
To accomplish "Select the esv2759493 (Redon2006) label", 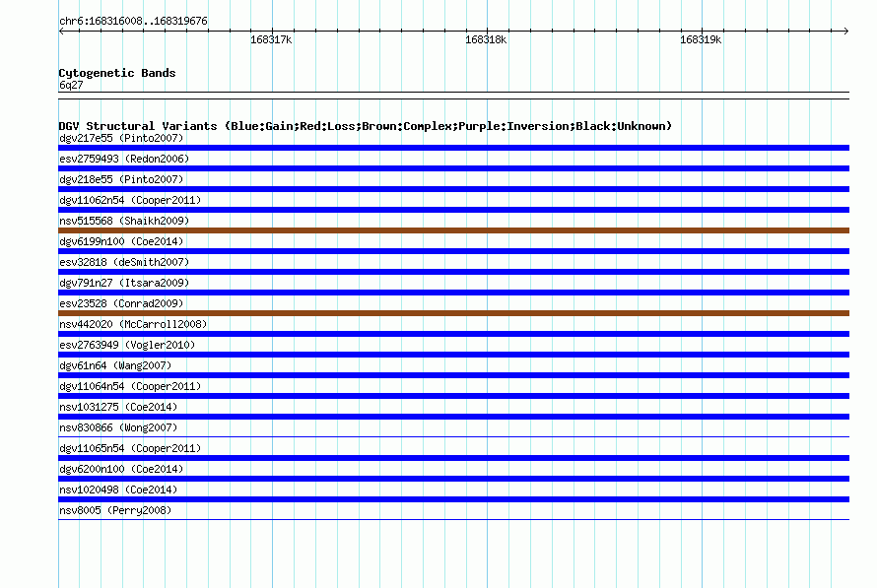I will (x=124, y=159).
